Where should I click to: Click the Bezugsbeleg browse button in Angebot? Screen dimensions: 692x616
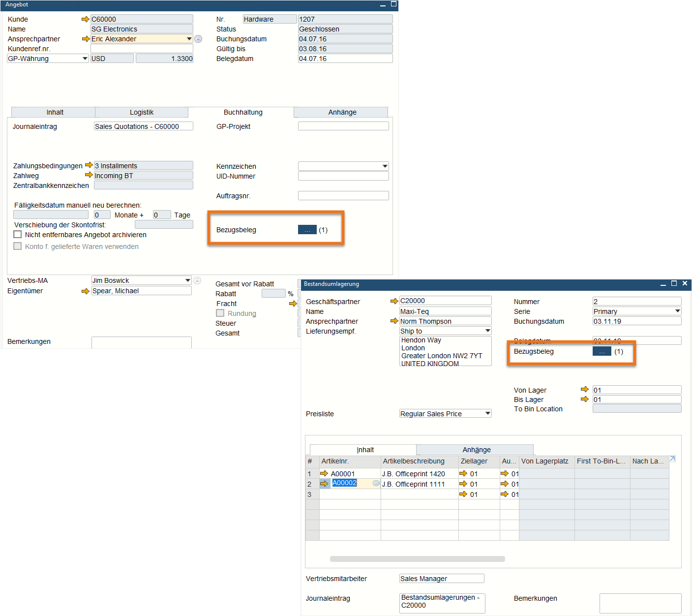pos(307,229)
